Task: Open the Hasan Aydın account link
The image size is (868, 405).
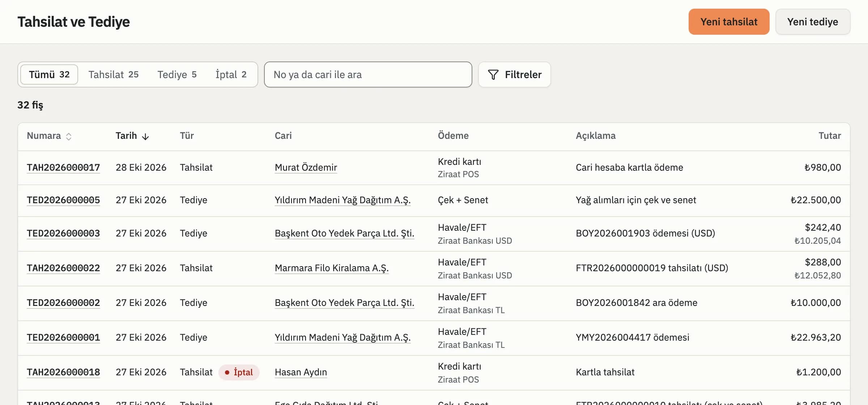Action: point(301,372)
